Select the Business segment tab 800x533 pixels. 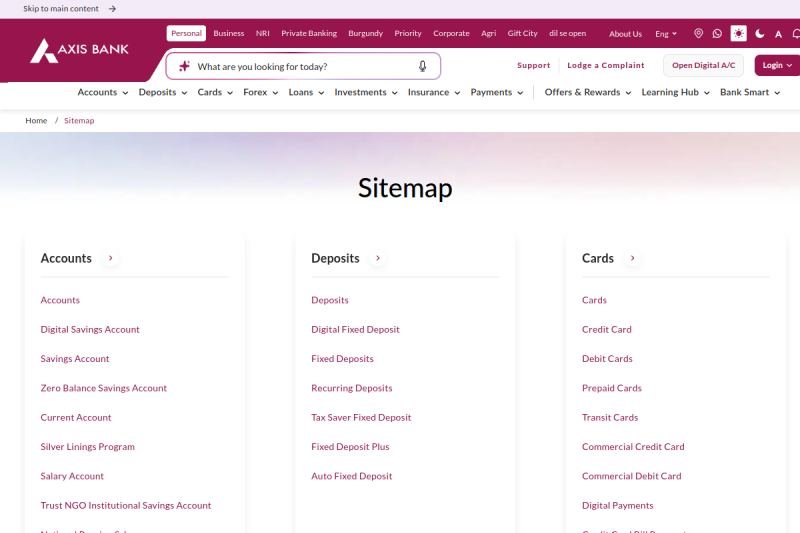pos(229,33)
